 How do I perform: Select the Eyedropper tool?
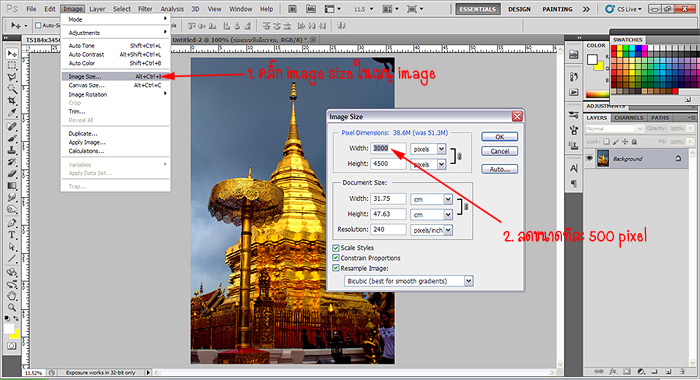[x=12, y=113]
